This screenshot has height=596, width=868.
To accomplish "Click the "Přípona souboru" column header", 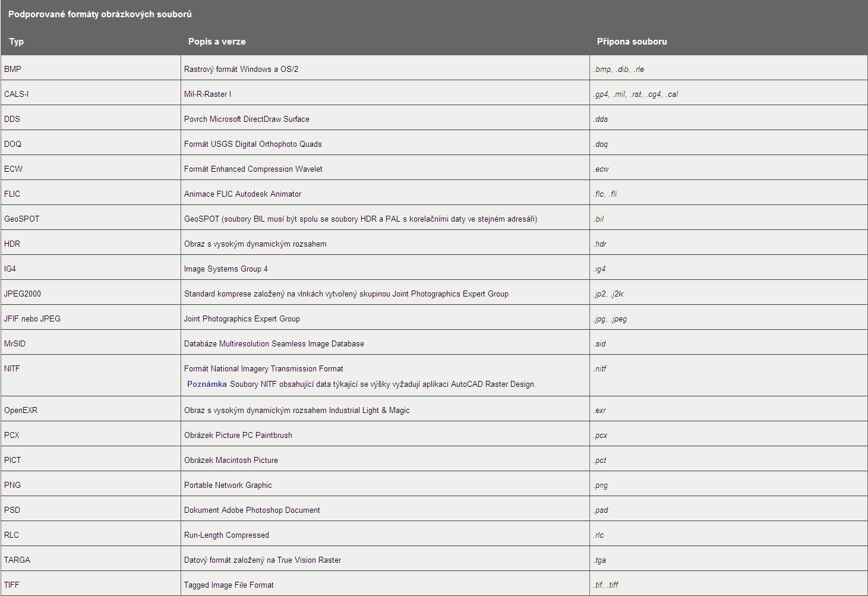I will click(632, 42).
